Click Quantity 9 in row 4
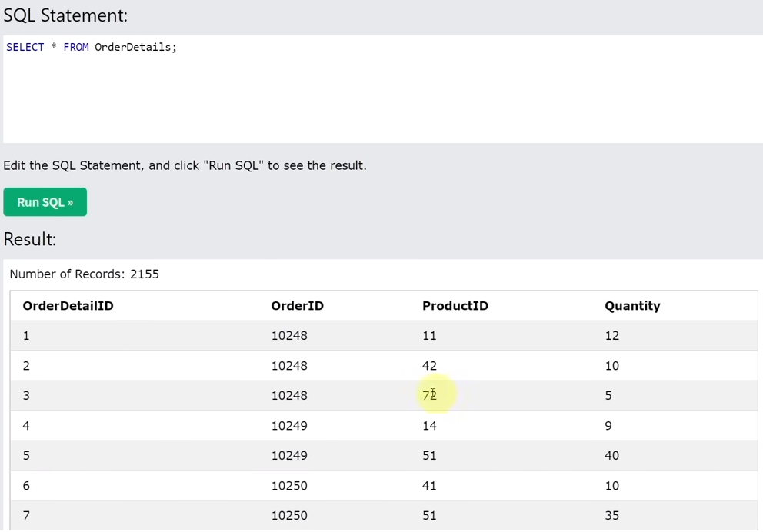Image resolution: width=763 pixels, height=532 pixels. click(608, 425)
